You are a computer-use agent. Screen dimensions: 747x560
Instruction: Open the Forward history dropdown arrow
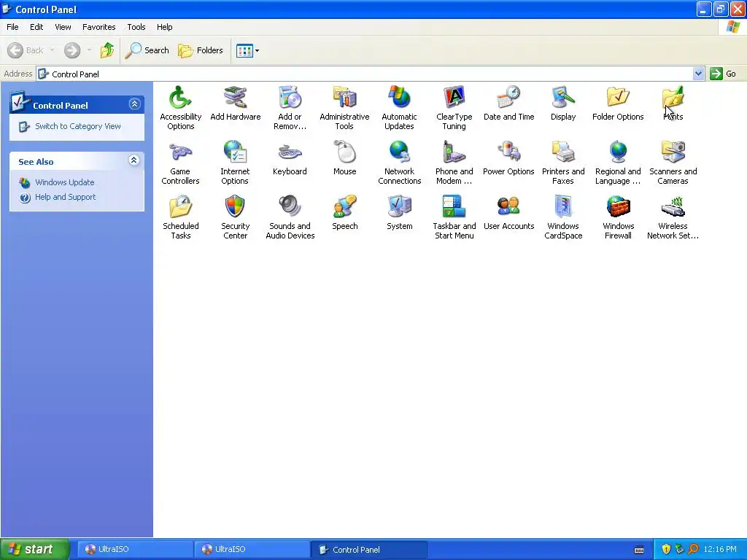coord(89,50)
